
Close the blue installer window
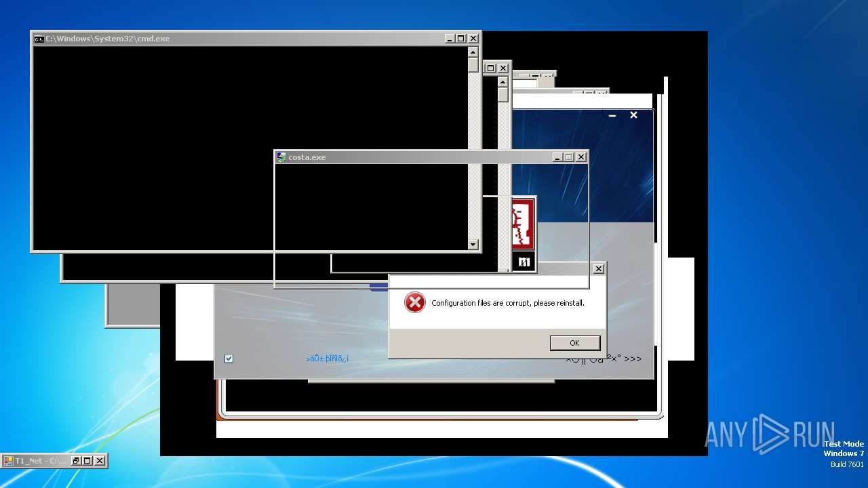click(633, 115)
